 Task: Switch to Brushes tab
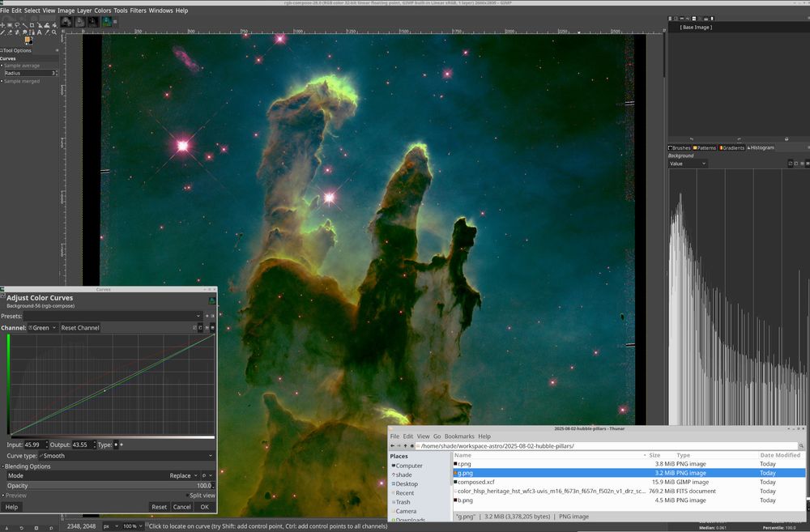(680, 147)
